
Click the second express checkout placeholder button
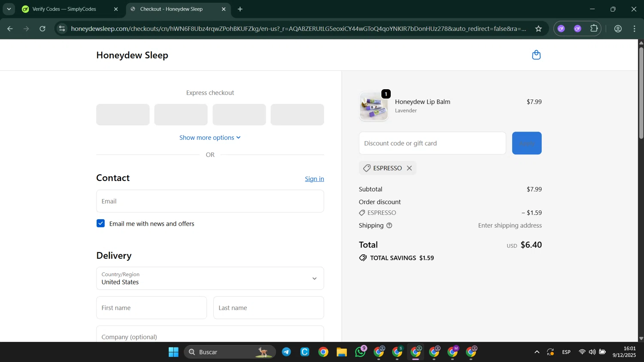tap(181, 115)
